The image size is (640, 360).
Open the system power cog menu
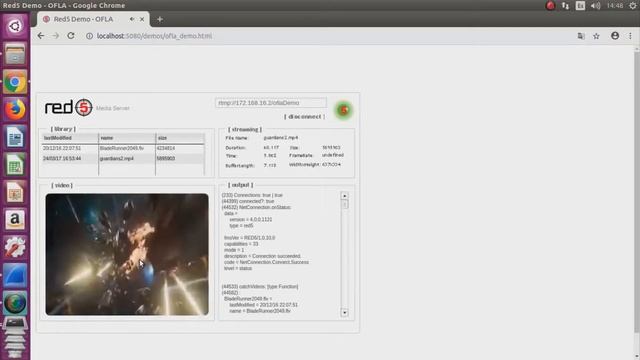[x=633, y=5]
